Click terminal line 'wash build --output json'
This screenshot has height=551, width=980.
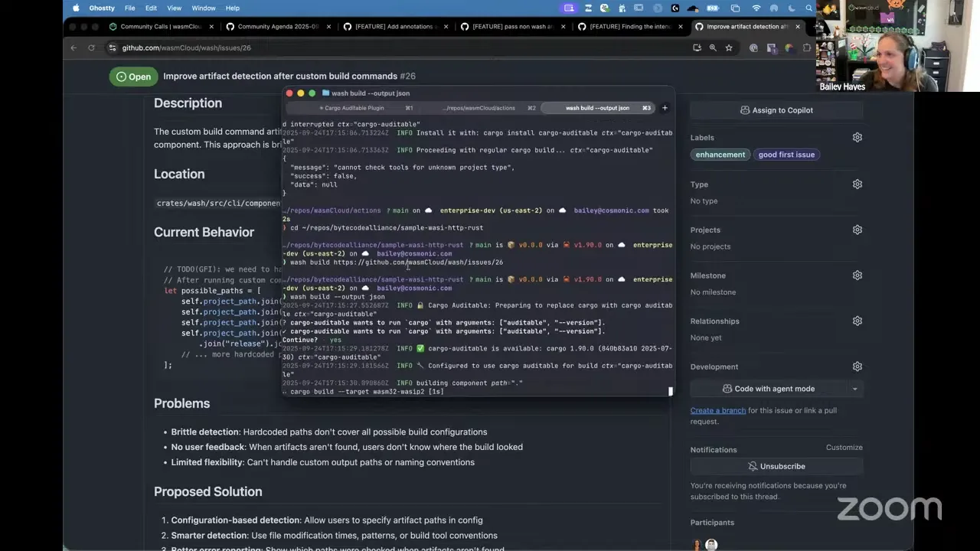tap(337, 297)
